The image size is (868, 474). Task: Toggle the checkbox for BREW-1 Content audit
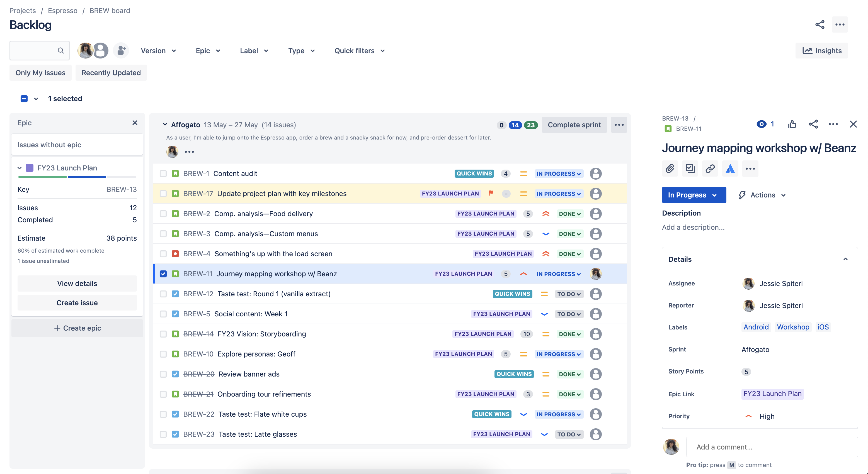coord(163,174)
